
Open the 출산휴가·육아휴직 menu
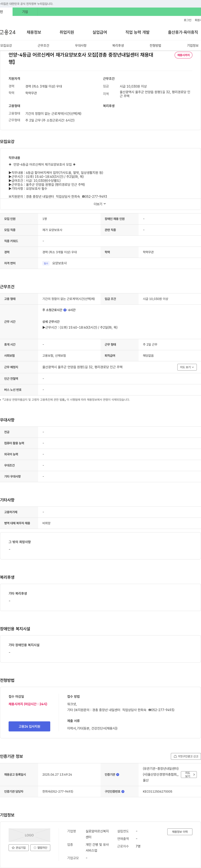[183, 32]
